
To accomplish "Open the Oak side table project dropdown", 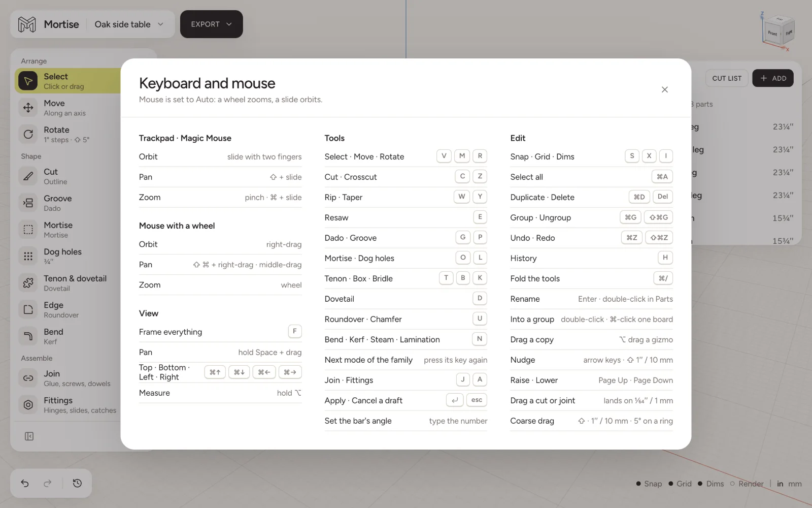I will 129,24.
